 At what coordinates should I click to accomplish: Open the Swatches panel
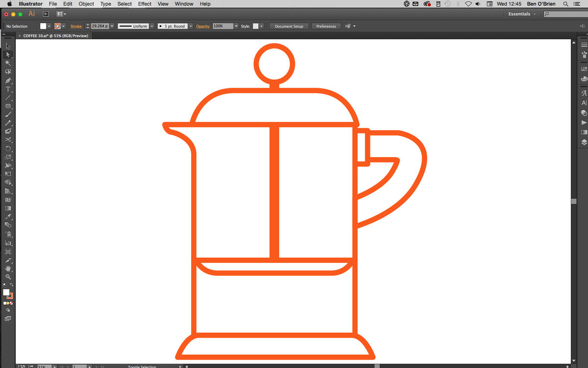(x=583, y=68)
